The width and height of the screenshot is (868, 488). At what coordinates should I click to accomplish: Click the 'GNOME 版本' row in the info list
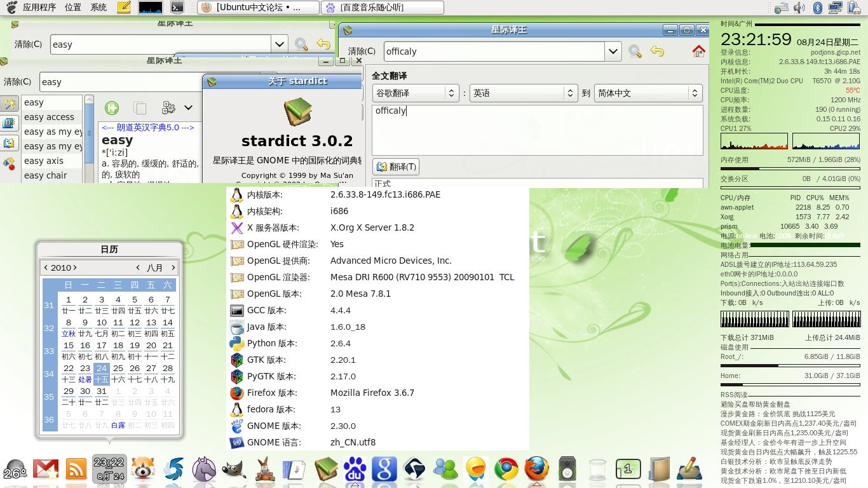pos(378,426)
